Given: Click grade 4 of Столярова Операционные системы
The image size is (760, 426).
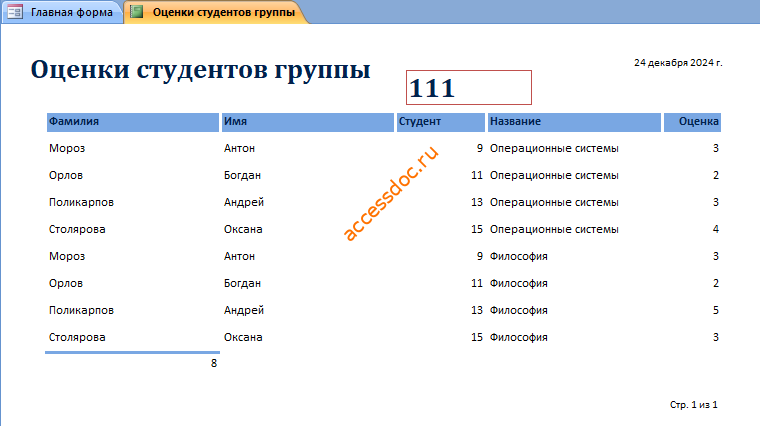Looking at the screenshot, I should 716,229.
